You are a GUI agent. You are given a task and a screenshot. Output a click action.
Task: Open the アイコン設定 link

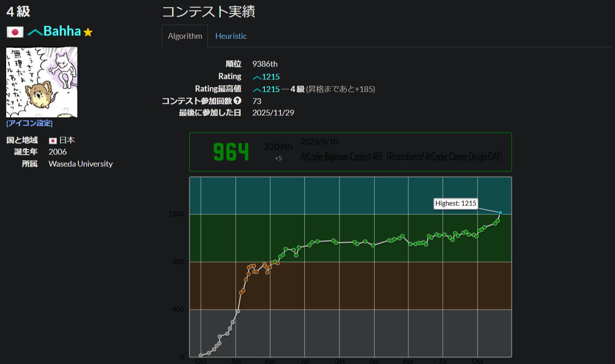[x=29, y=123]
